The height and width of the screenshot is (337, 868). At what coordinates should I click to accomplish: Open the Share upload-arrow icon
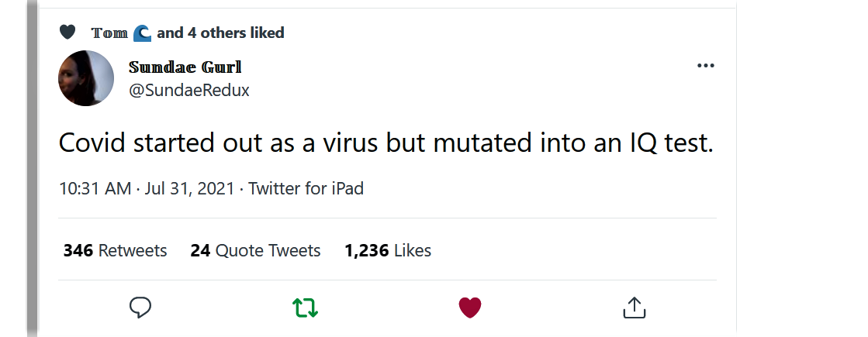(635, 308)
